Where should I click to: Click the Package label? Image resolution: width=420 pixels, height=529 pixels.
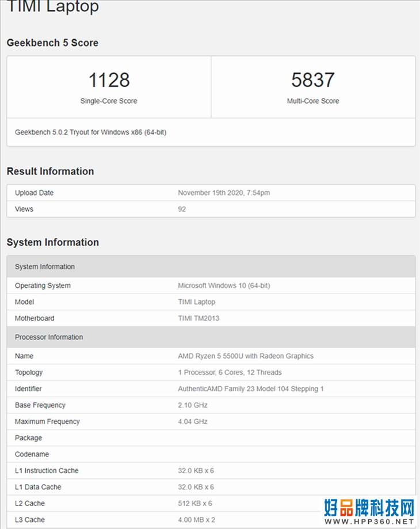click(28, 438)
